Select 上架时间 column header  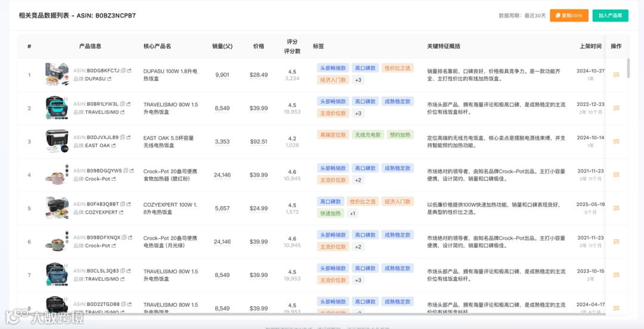[x=590, y=47]
